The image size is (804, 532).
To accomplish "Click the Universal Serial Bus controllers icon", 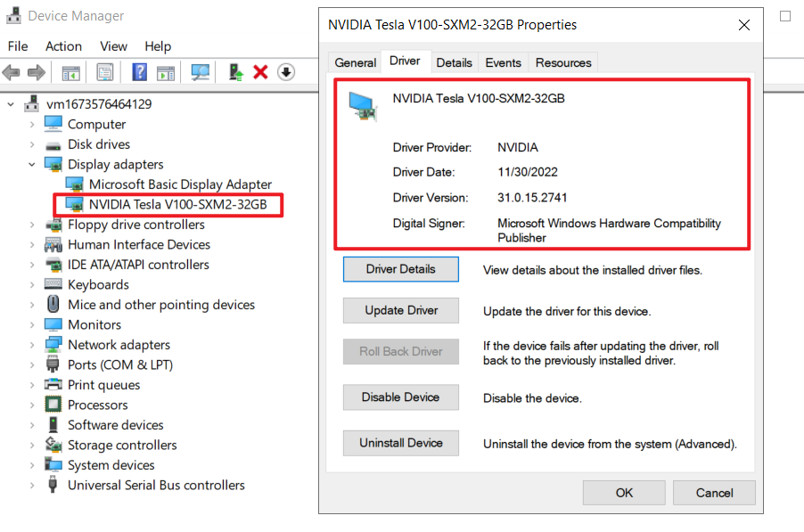I will click(53, 485).
